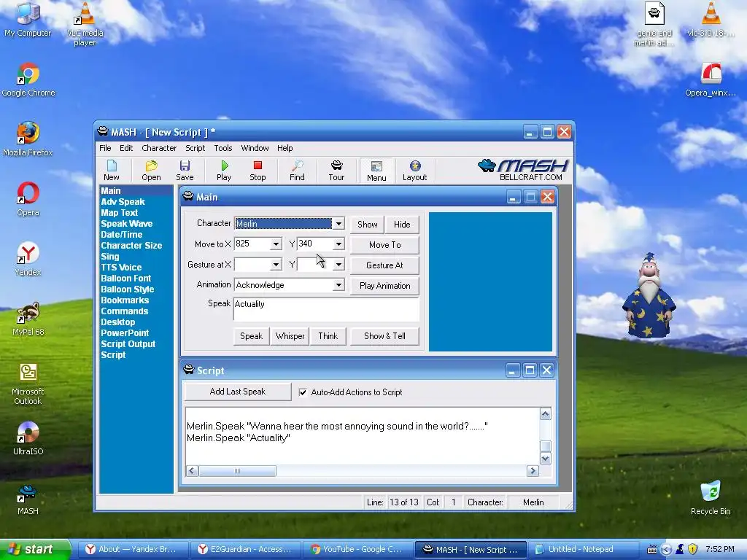Click the Show character button

pyautogui.click(x=368, y=225)
